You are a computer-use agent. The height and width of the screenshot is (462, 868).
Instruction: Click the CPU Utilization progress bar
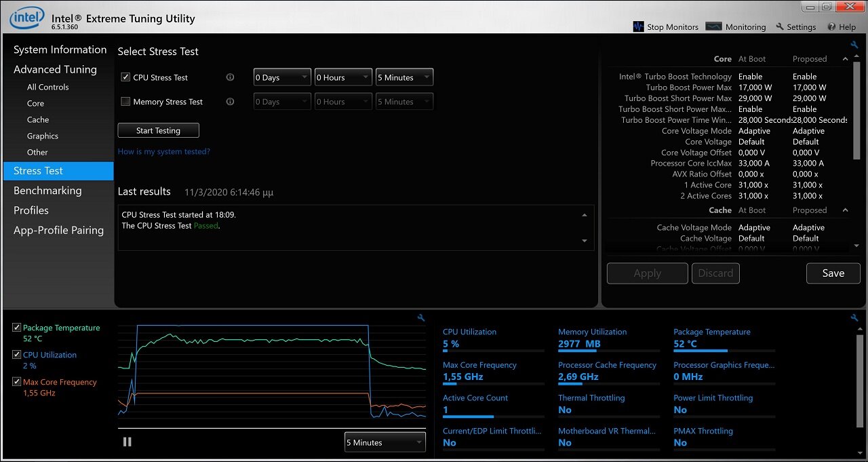coord(493,351)
